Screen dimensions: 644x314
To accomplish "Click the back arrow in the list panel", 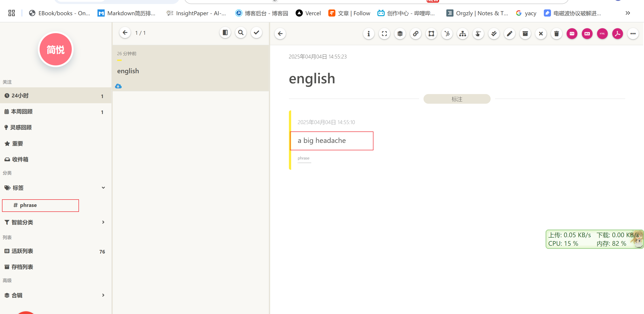I will tap(125, 32).
